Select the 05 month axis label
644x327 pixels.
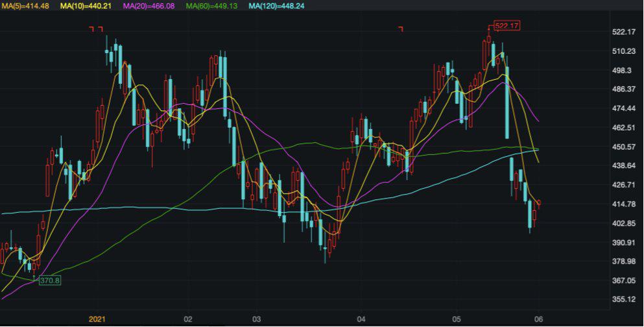(x=457, y=319)
